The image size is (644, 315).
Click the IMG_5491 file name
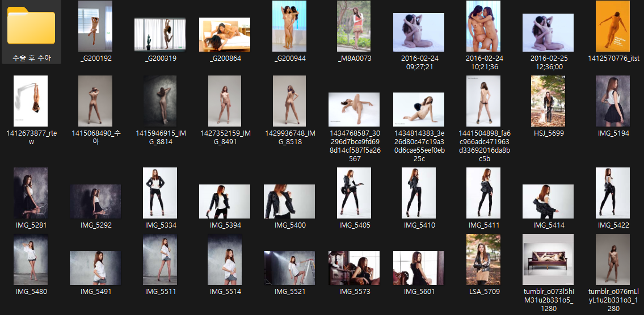click(x=96, y=292)
